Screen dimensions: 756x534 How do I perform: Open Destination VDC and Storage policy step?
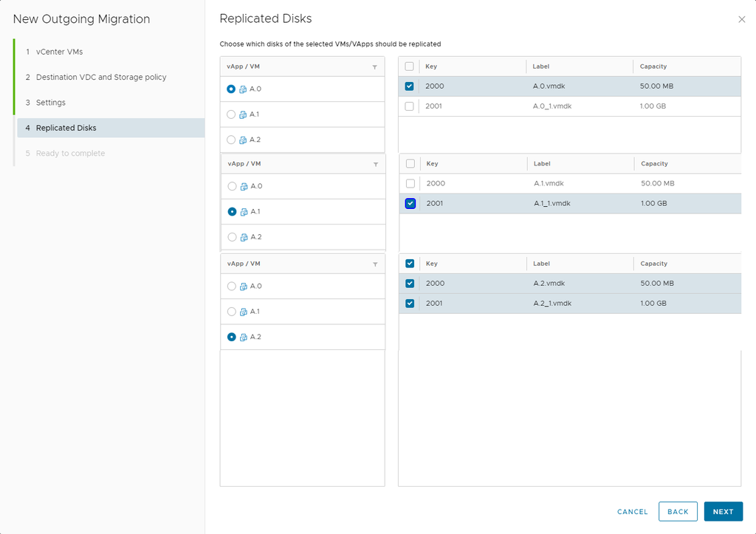pyautogui.click(x=100, y=77)
